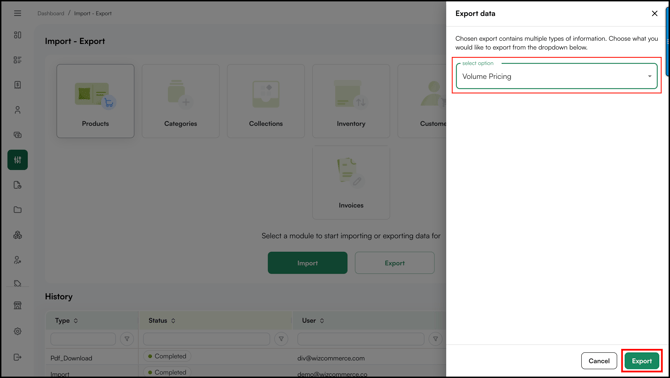Open the storefront icon in sidebar
The width and height of the screenshot is (670, 378).
[x=18, y=305]
